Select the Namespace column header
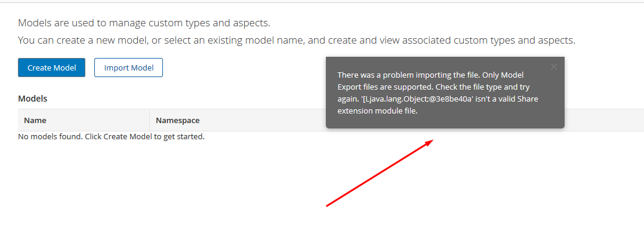 coord(177,120)
